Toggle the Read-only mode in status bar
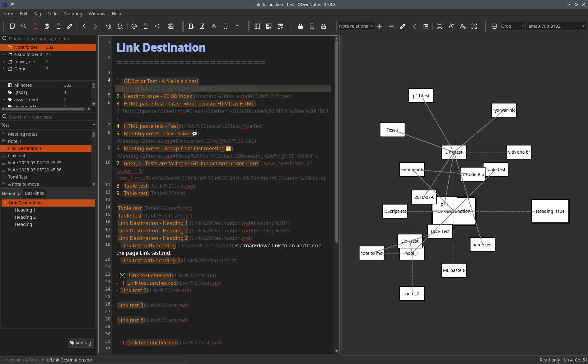588x364 pixels. 549,360
